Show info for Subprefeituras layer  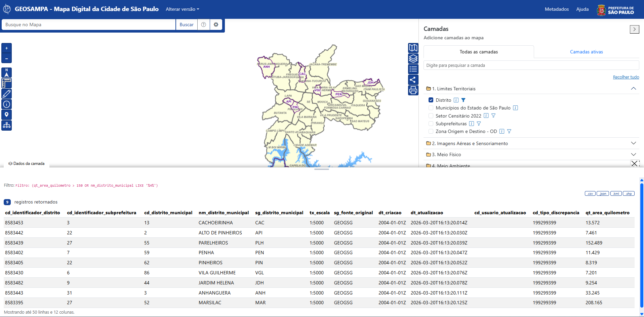472,124
